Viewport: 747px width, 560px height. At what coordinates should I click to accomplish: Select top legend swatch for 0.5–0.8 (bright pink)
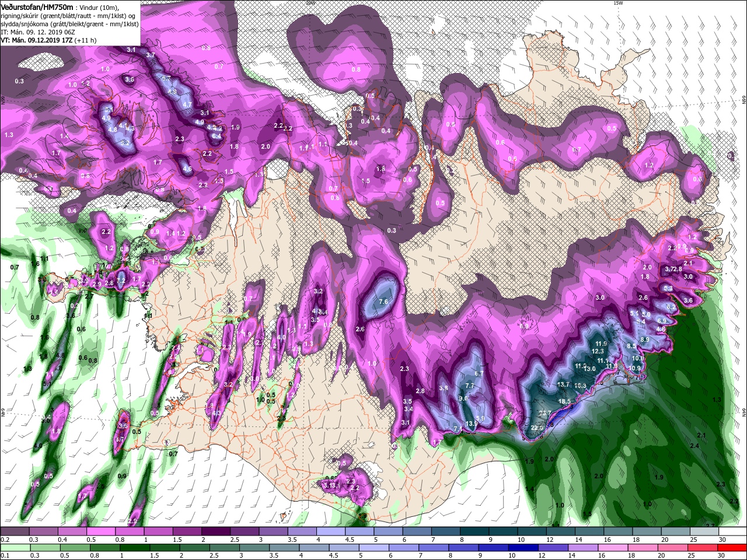pos(100,531)
